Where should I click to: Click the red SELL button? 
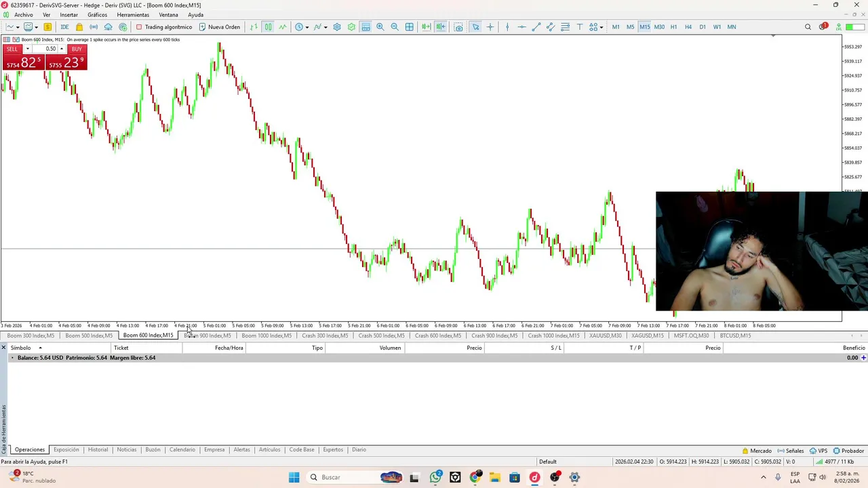(x=12, y=49)
